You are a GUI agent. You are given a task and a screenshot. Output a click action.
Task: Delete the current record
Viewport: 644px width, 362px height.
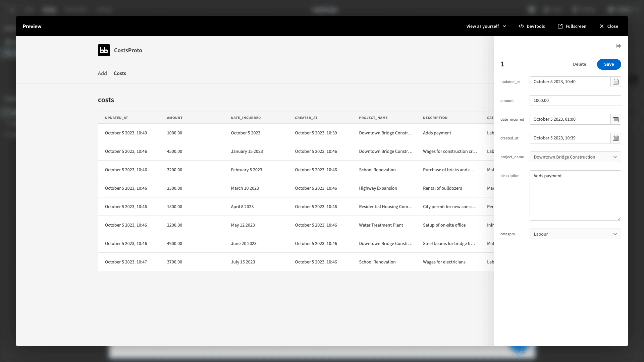(x=579, y=64)
